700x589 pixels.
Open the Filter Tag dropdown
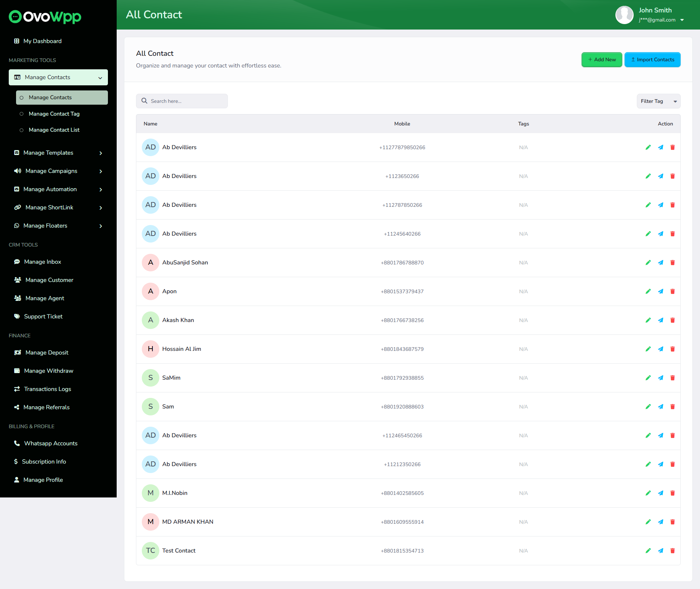pyautogui.click(x=658, y=101)
